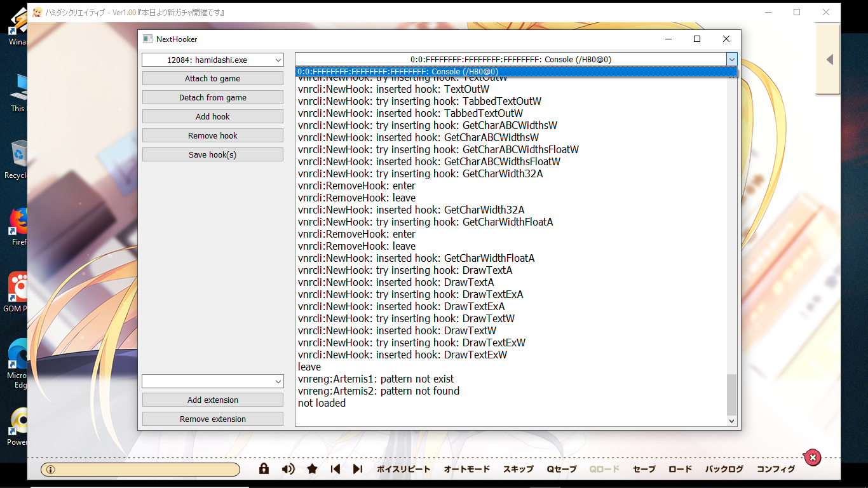Viewport: 868px width, 488px height.
Task: Open コンフィグ settings
Action: coord(776,470)
